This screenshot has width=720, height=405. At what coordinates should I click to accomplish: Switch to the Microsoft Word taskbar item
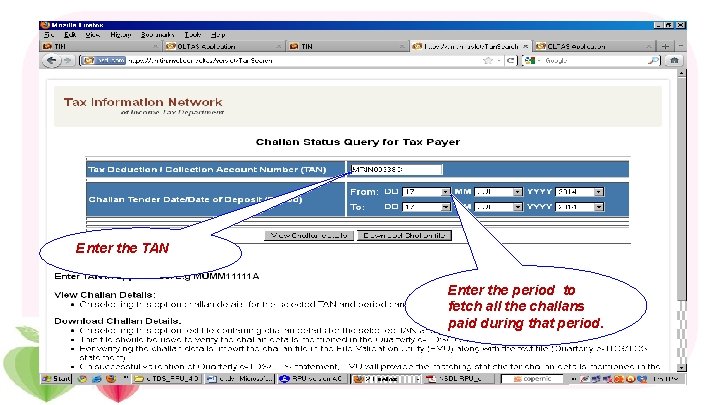(239, 379)
